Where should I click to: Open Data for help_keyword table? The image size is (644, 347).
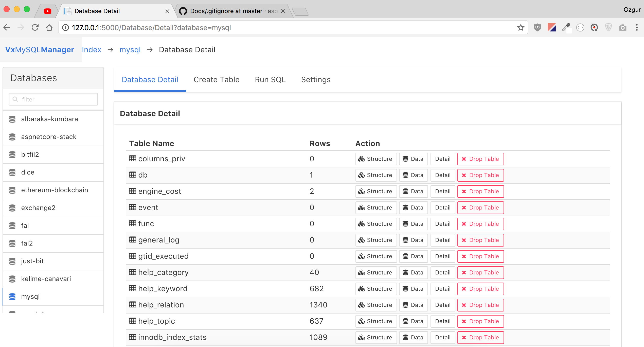pos(413,289)
